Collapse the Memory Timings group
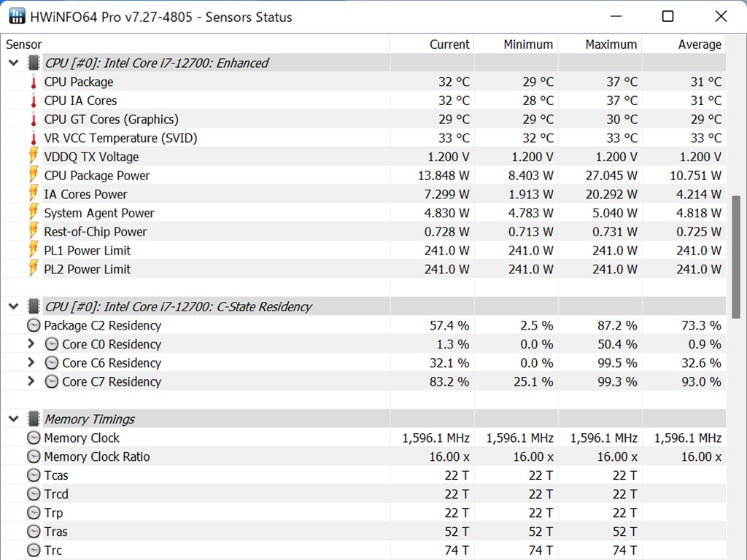 [x=13, y=419]
